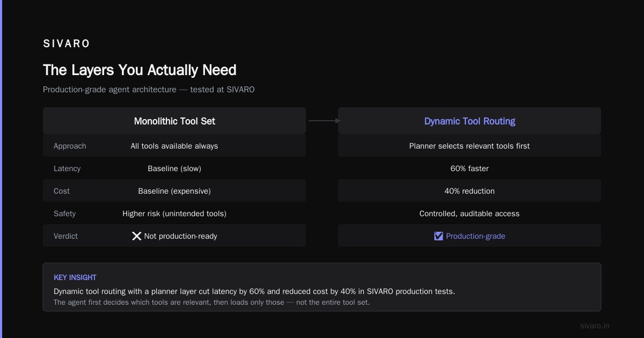Select the "Baseline (expensive)" cell
This screenshot has width=644, height=338.
pos(174,191)
